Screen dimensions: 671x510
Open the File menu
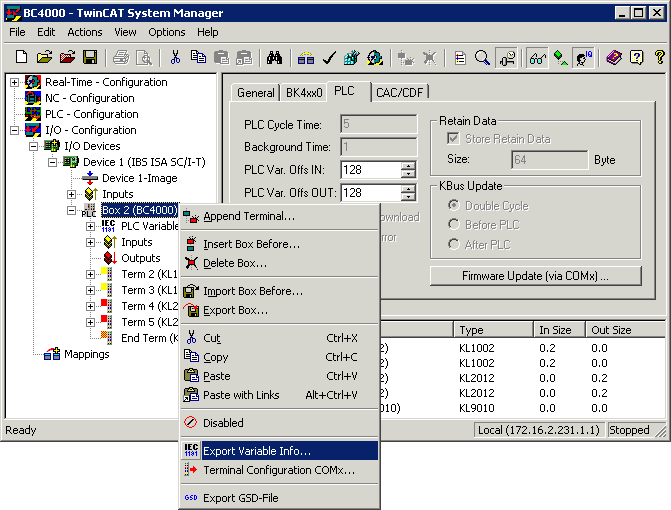tap(17, 32)
